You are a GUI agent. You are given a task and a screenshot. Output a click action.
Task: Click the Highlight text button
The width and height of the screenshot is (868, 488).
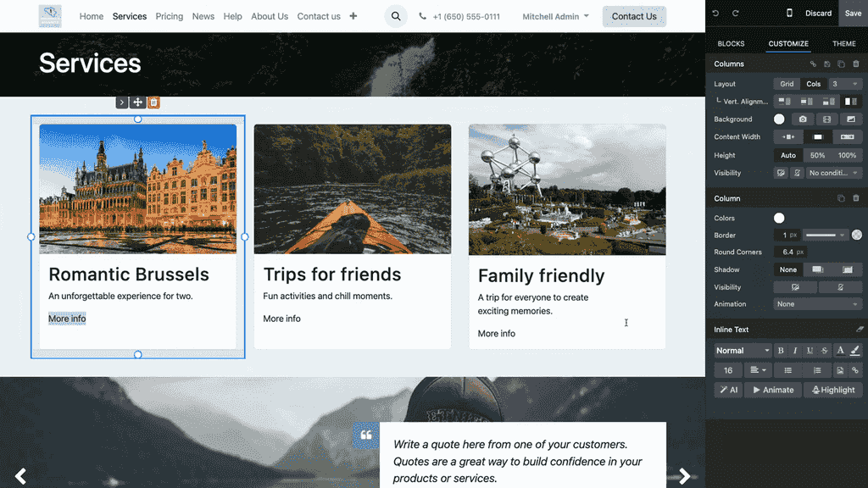click(833, 390)
